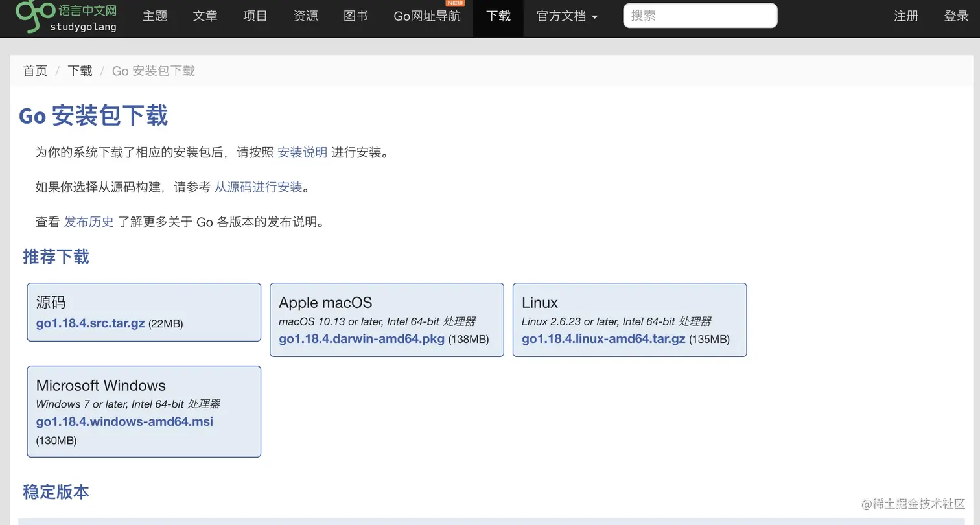Open the 发布历史 link
The height and width of the screenshot is (525, 980).
pyautogui.click(x=89, y=222)
